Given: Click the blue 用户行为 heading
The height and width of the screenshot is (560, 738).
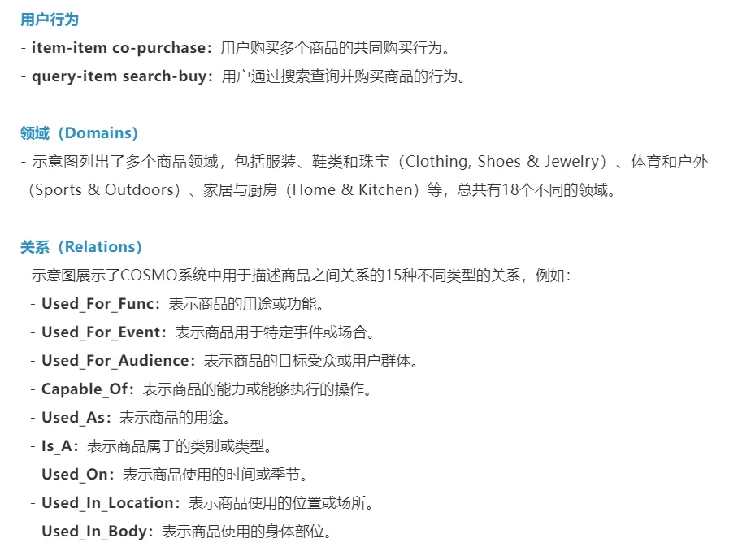Looking at the screenshot, I should [50, 20].
